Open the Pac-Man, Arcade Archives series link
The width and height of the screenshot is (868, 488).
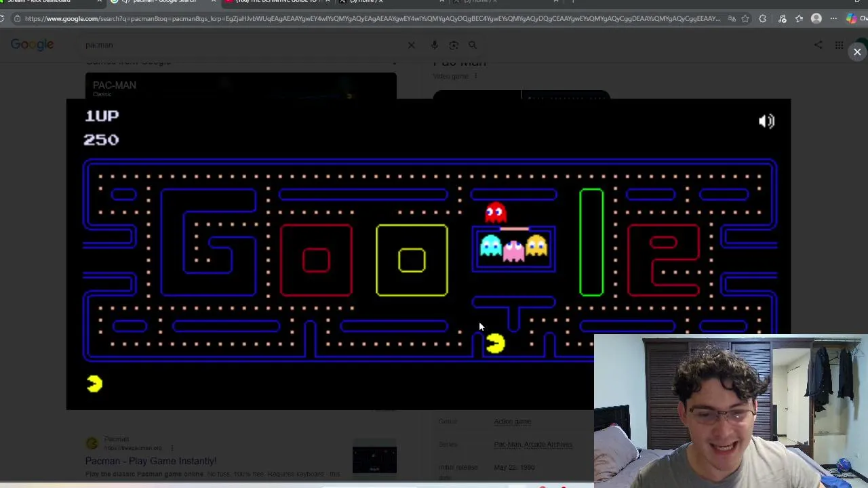tap(533, 445)
